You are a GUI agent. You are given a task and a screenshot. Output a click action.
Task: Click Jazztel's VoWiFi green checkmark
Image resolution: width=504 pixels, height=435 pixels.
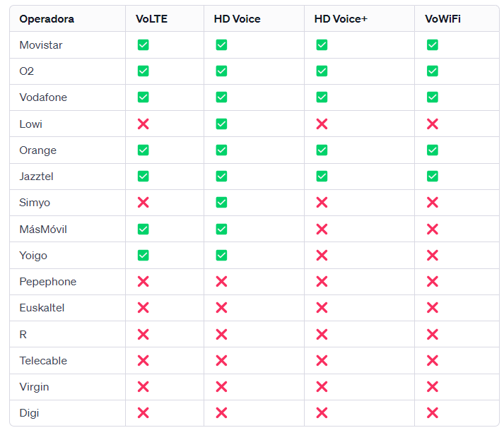point(433,176)
